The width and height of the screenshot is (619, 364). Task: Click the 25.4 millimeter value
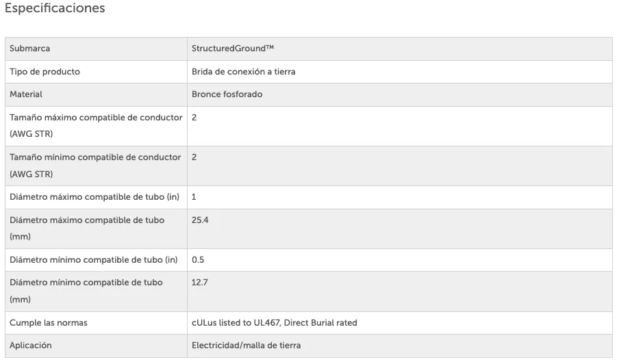pos(200,220)
